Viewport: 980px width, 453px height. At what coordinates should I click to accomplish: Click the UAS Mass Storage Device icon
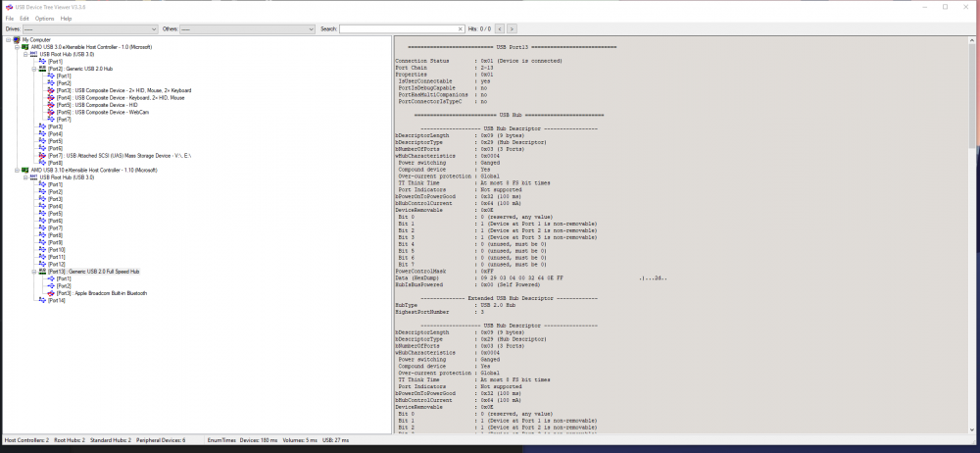click(x=42, y=156)
